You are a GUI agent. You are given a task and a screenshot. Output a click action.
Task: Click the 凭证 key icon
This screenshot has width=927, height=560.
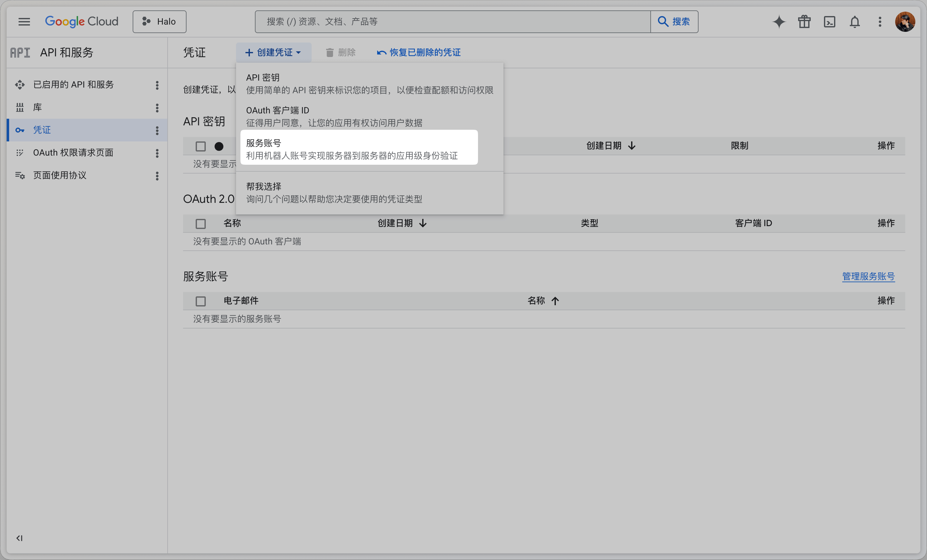pyautogui.click(x=20, y=130)
